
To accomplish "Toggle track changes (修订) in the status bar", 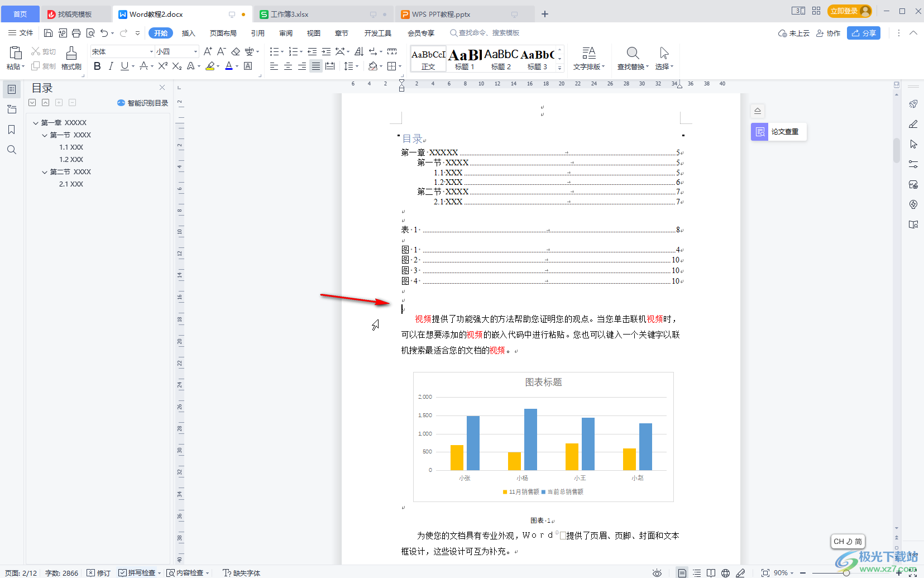I will tap(99, 573).
